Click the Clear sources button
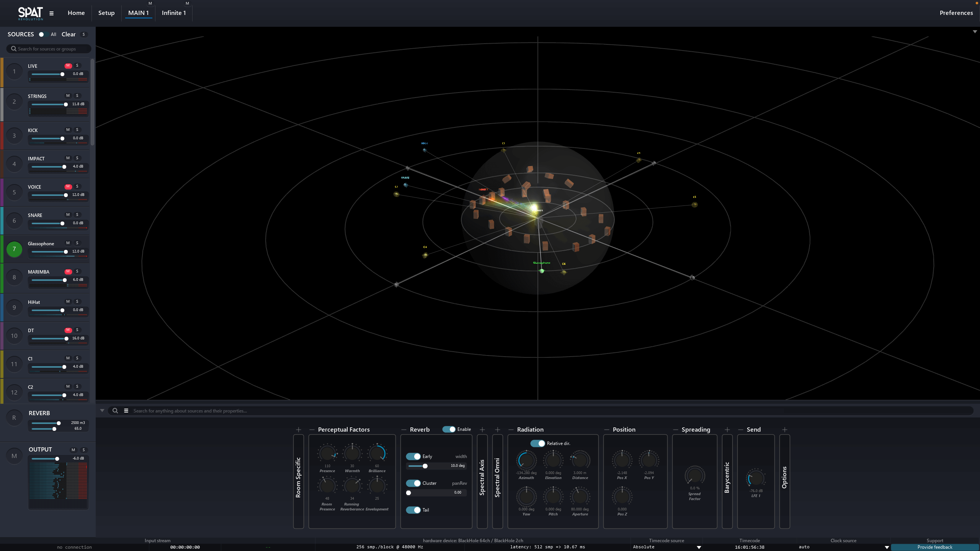Image resolution: width=980 pixels, height=551 pixels. pos(69,34)
